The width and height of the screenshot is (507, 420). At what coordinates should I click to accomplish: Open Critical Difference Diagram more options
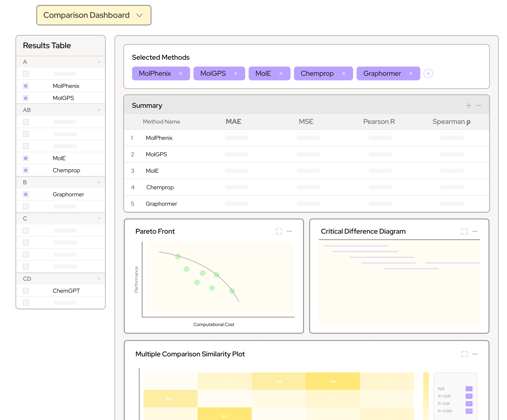(475, 231)
